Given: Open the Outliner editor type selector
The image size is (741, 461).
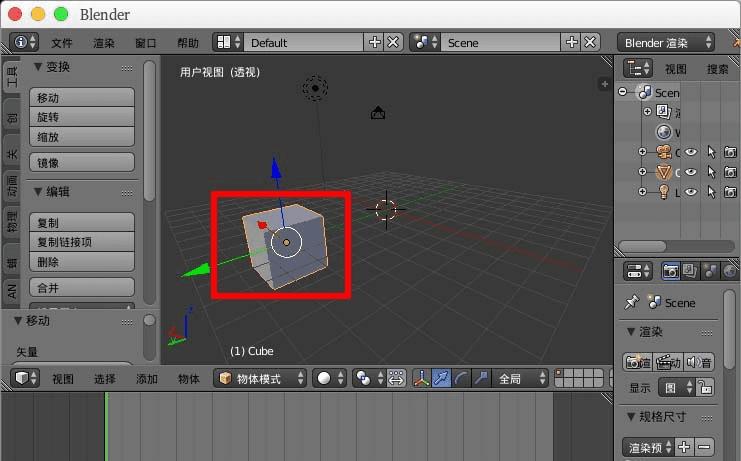Looking at the screenshot, I should (x=638, y=68).
